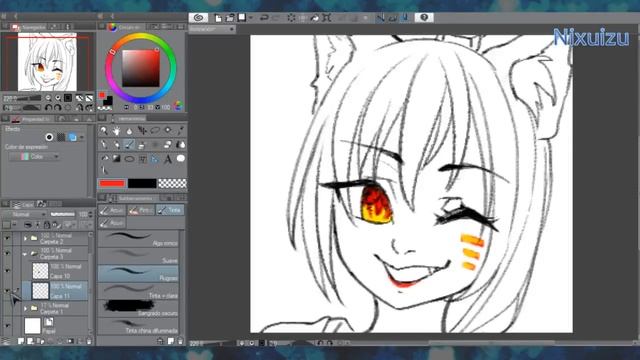Open the Navegador panel tab

pos(29,27)
